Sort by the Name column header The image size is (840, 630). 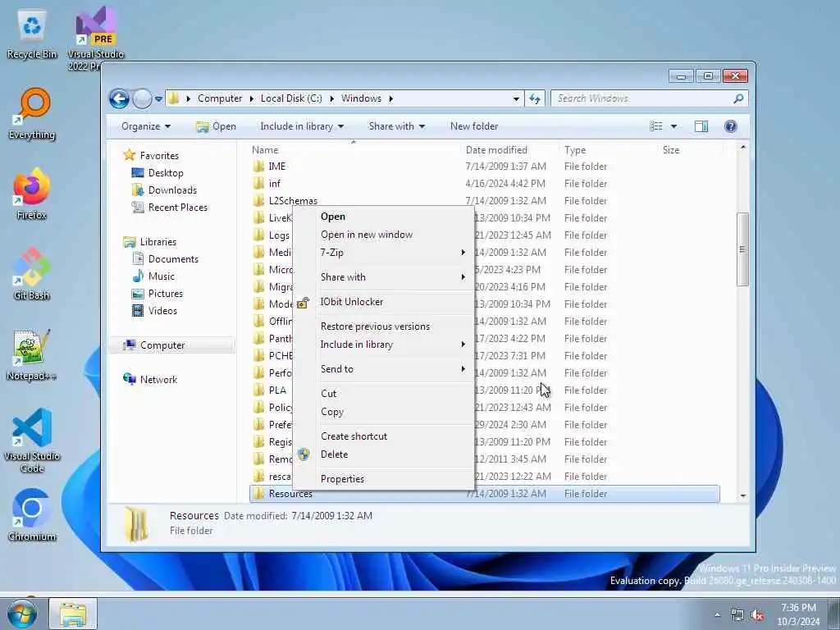(354, 150)
